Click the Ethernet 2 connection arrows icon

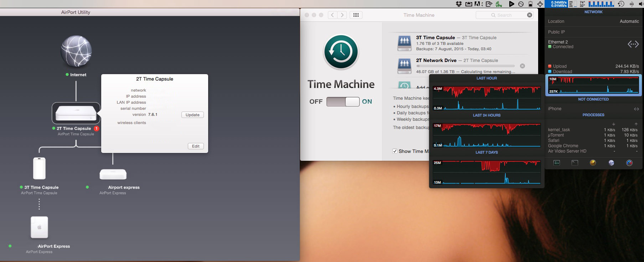click(633, 44)
